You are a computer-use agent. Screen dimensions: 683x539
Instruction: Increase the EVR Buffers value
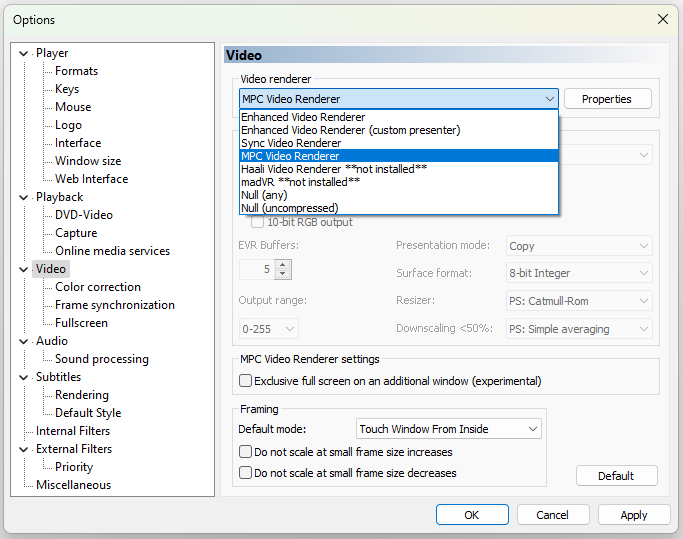pyautogui.click(x=283, y=264)
